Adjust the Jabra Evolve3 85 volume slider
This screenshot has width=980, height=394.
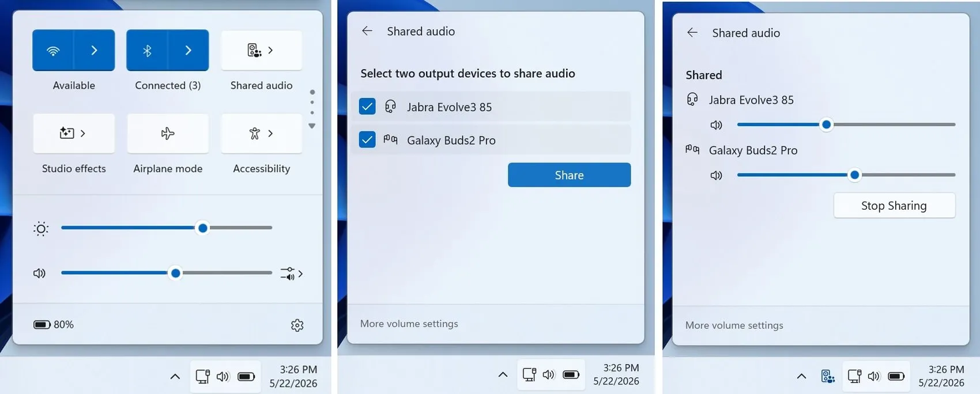point(846,124)
